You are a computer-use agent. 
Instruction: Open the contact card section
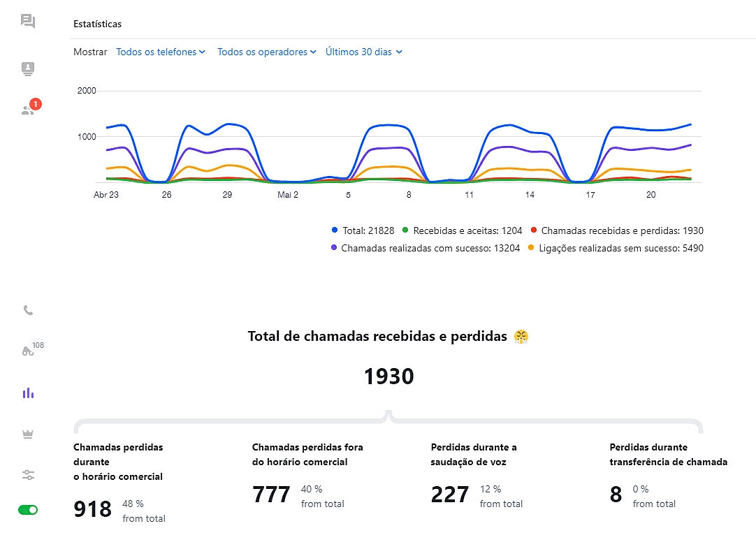click(x=28, y=69)
